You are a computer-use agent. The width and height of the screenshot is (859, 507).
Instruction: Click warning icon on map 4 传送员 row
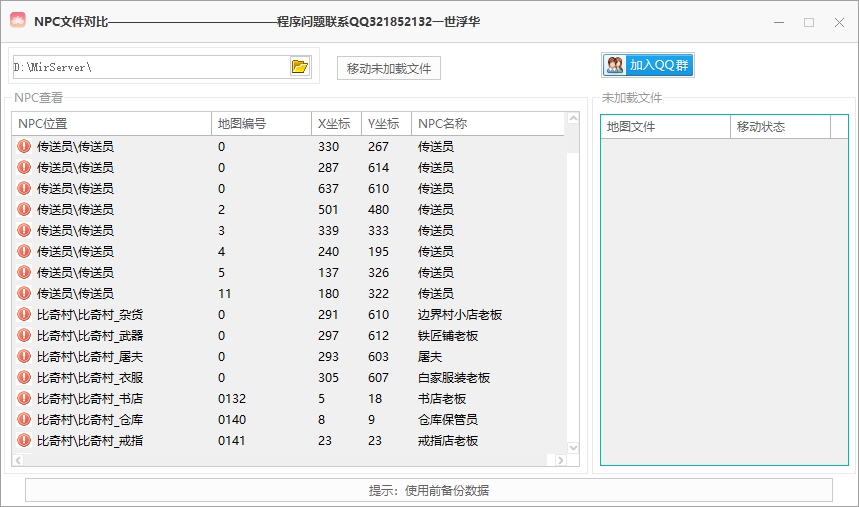[x=24, y=251]
